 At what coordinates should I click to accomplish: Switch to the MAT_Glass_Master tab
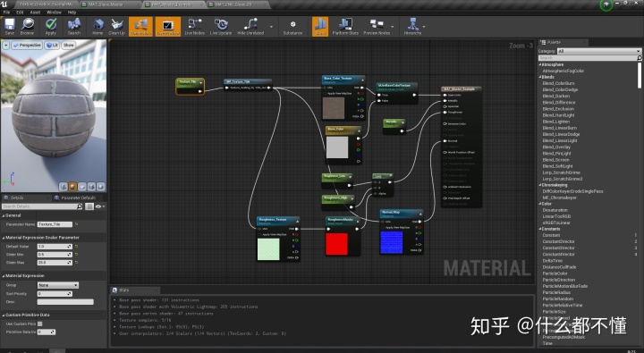109,4
